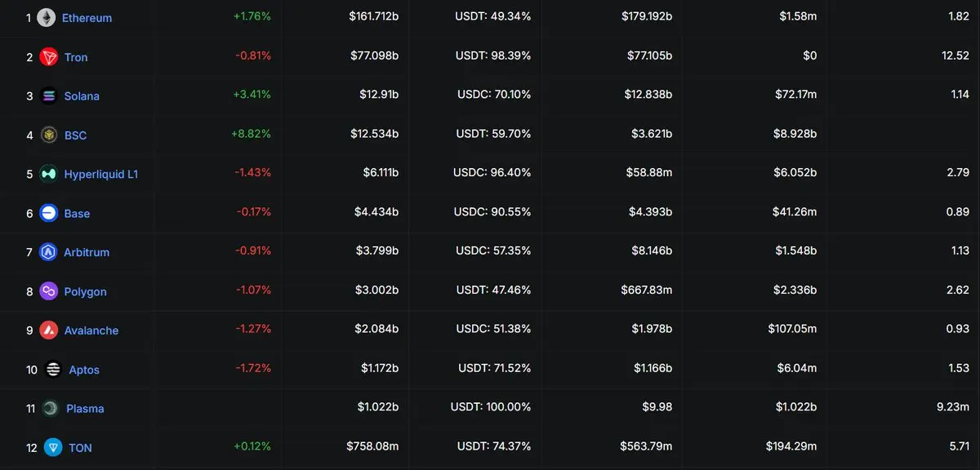Click the blue Base logo icon

[x=49, y=213]
